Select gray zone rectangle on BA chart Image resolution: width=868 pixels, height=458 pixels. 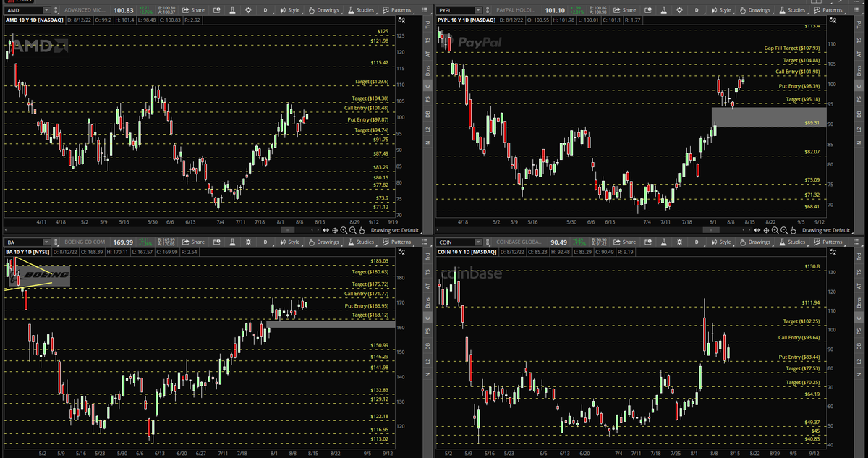(x=331, y=324)
